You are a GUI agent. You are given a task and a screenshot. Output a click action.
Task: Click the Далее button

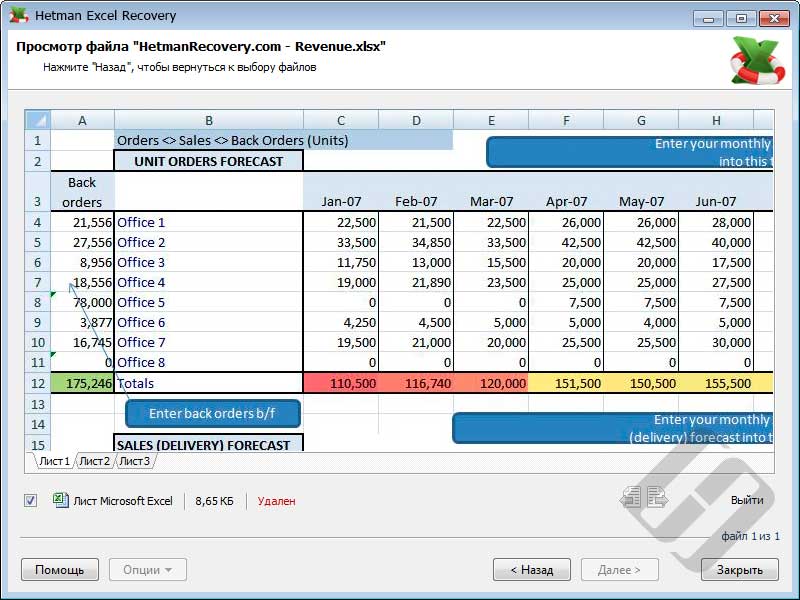coord(619,569)
